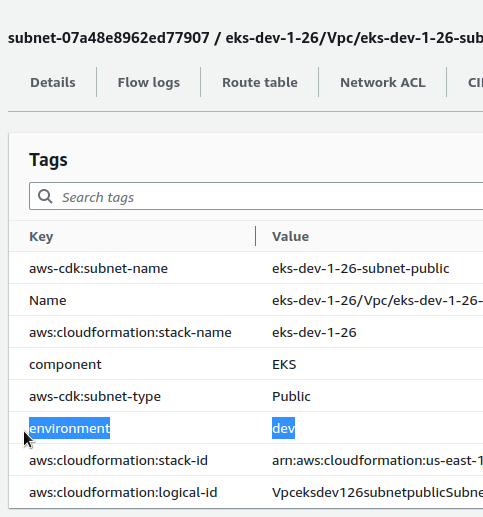Select the aws:cloudformation:stack-name key
This screenshot has height=517, width=483.
coord(130,332)
